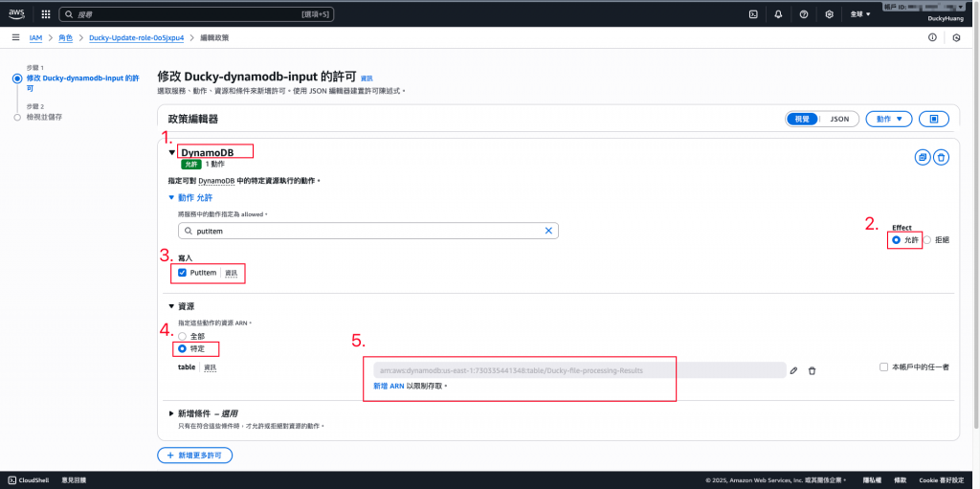980x489 pixels.
Task: Launch CloudShell from top bar icon
Action: click(x=754, y=13)
